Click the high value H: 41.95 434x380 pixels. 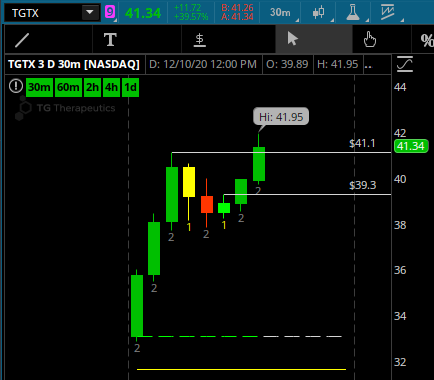click(x=338, y=64)
